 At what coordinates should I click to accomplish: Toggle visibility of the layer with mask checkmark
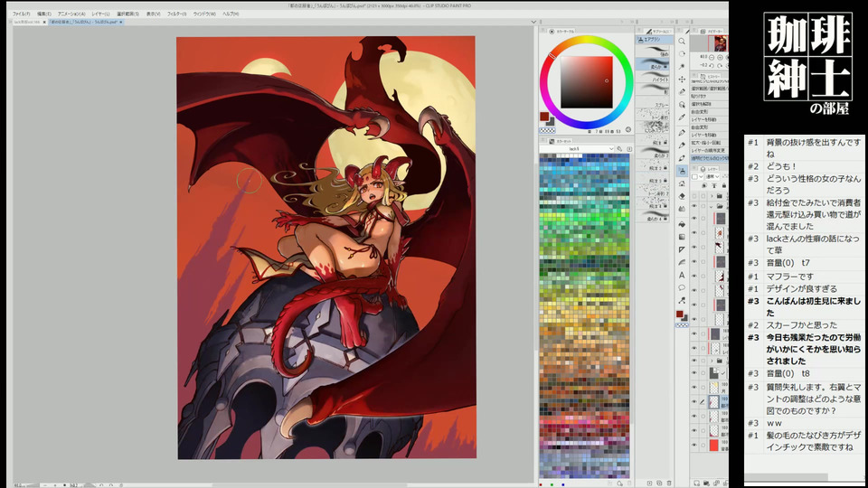(694, 372)
